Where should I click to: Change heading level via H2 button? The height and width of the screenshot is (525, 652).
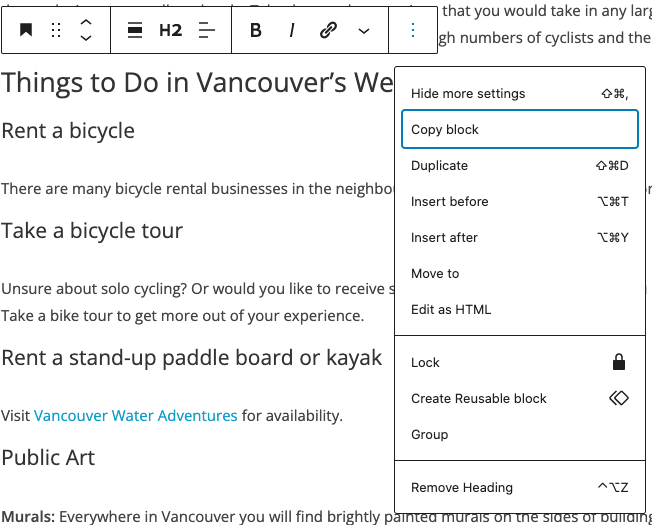coord(170,30)
